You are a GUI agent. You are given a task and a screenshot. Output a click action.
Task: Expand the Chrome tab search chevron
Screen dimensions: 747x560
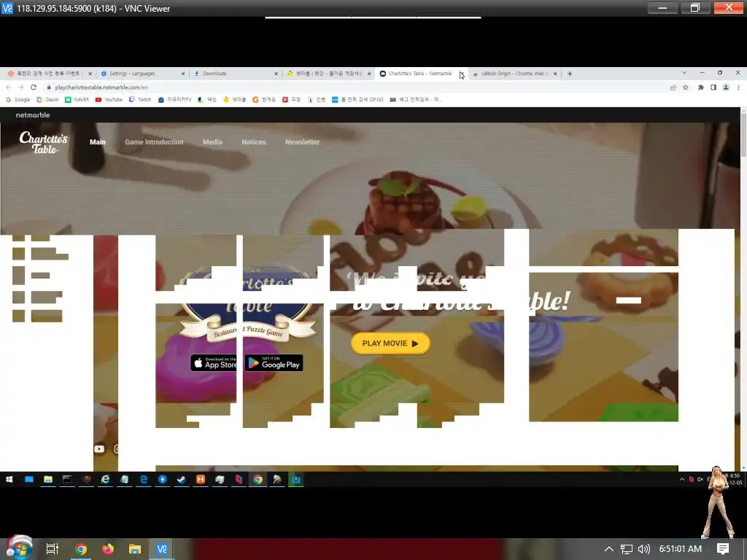click(684, 73)
